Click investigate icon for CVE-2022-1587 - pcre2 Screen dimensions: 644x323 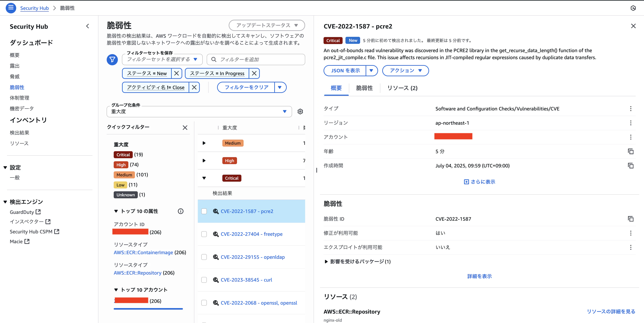[x=216, y=211]
